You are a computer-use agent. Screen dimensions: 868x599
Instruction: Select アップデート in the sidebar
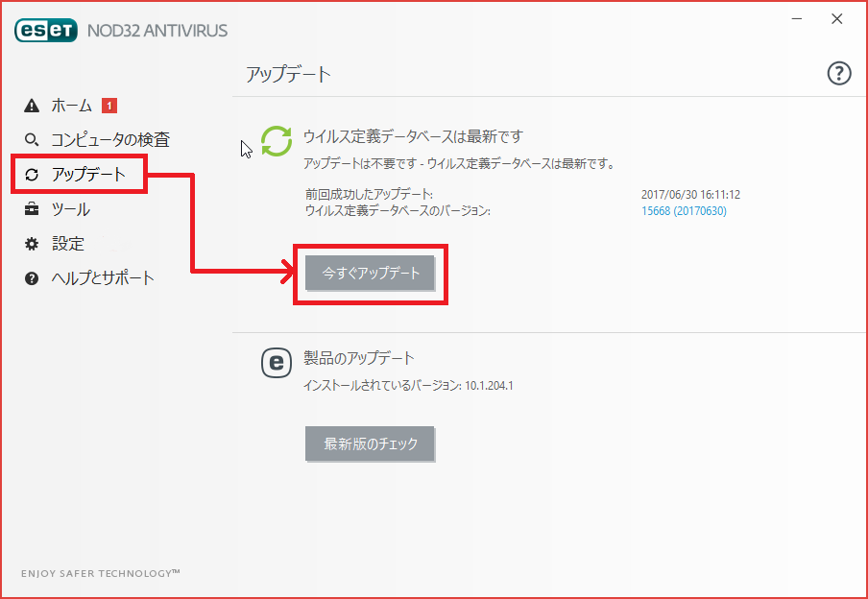click(x=88, y=175)
